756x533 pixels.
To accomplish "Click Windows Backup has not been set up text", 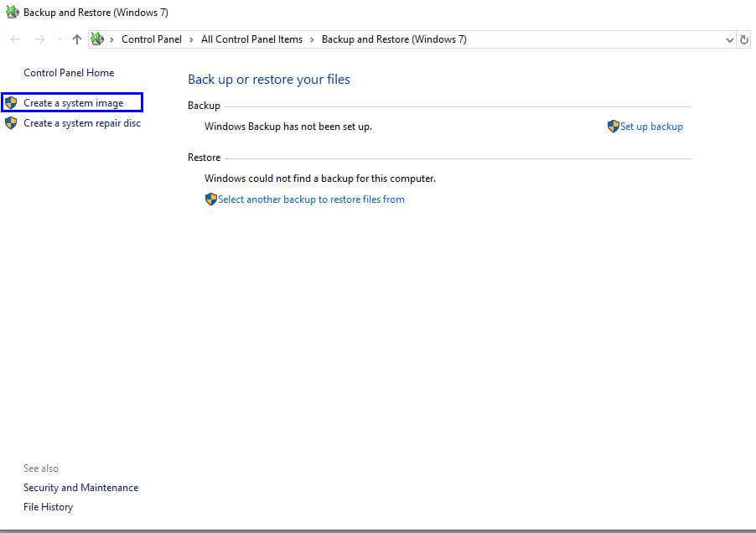I will coord(288,127).
